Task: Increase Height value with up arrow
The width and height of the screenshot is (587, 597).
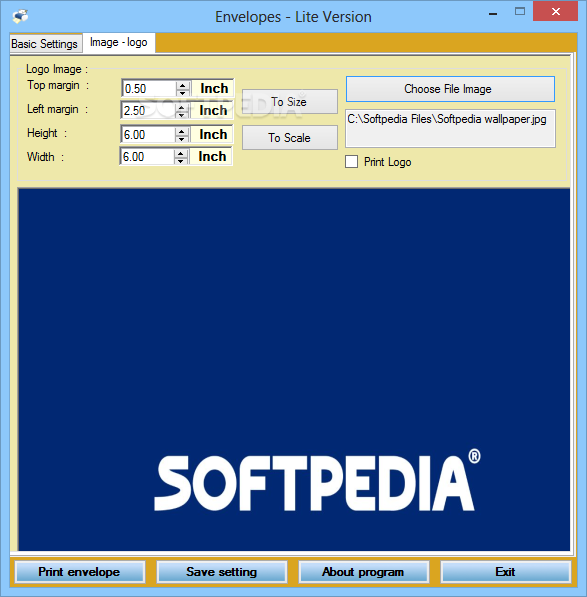Action: [182, 131]
